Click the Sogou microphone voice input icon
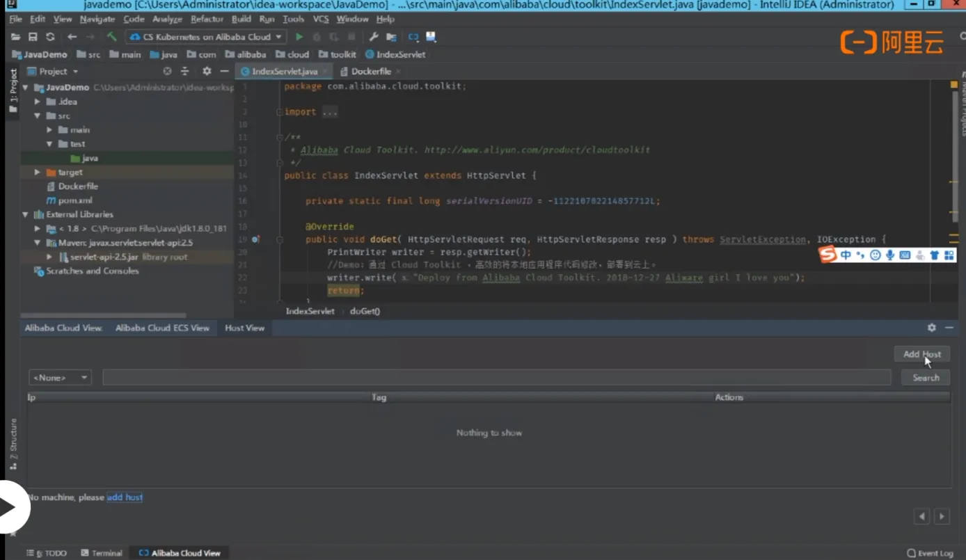This screenshot has height=560, width=966. (890, 255)
